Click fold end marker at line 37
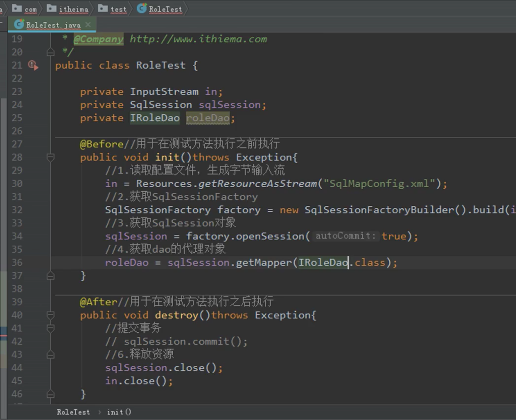 click(x=50, y=276)
